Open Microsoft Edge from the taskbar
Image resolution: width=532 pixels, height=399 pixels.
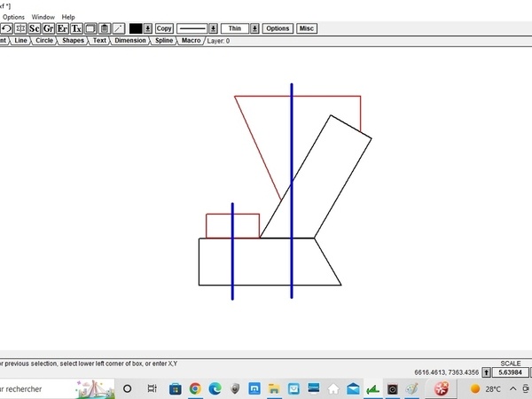(x=215, y=388)
